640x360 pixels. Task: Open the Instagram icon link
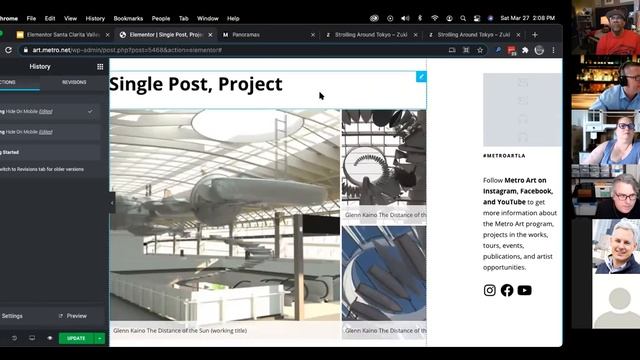(489, 290)
